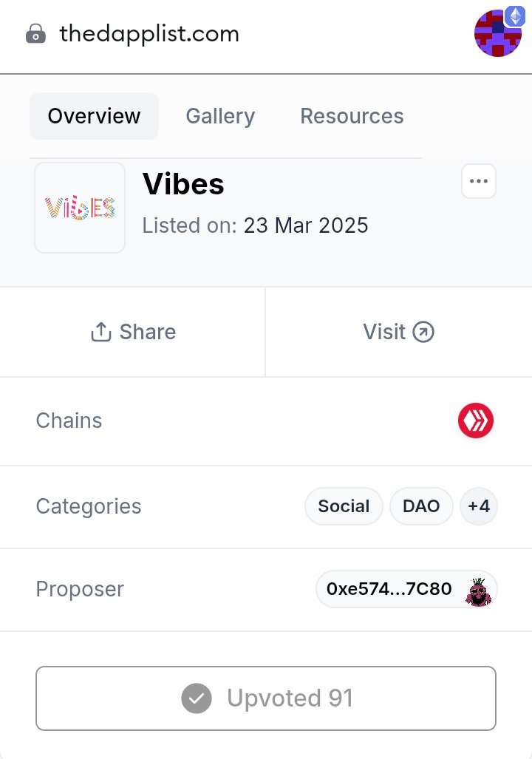Toggle the Upvoted 91 button

tap(266, 698)
